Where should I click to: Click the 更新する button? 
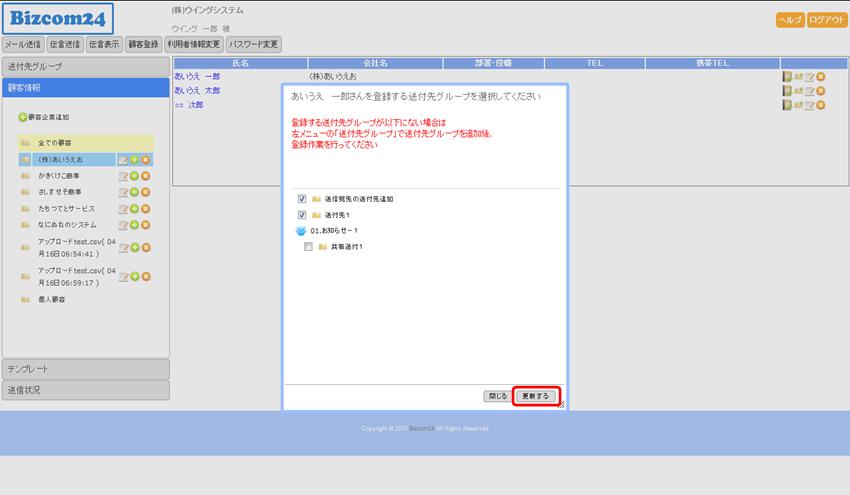(536, 396)
